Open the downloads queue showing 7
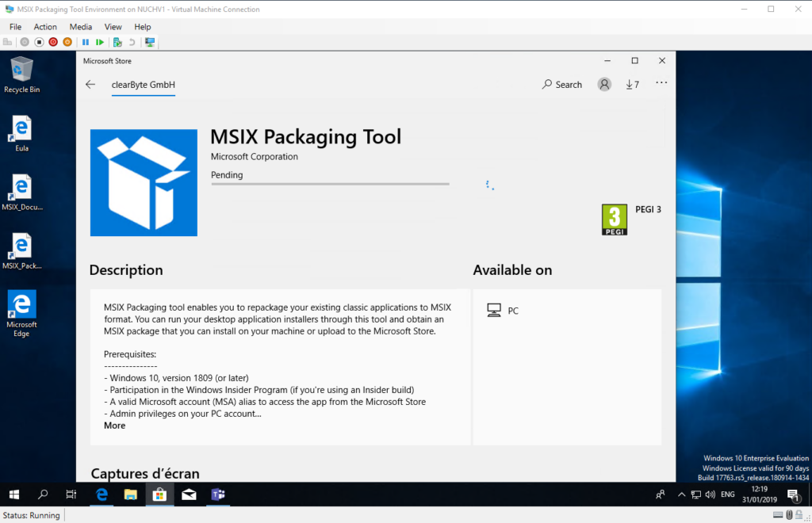Image resolution: width=812 pixels, height=523 pixels. coord(632,84)
